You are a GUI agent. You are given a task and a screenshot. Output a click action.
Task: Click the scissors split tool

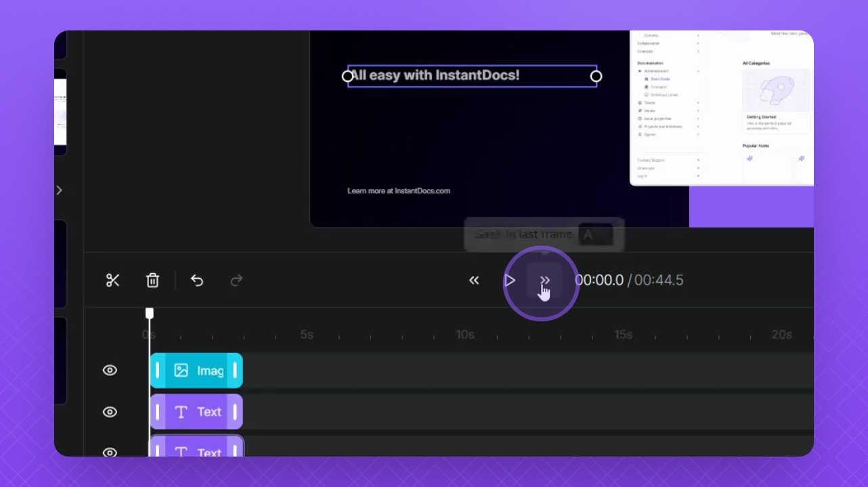tap(113, 280)
